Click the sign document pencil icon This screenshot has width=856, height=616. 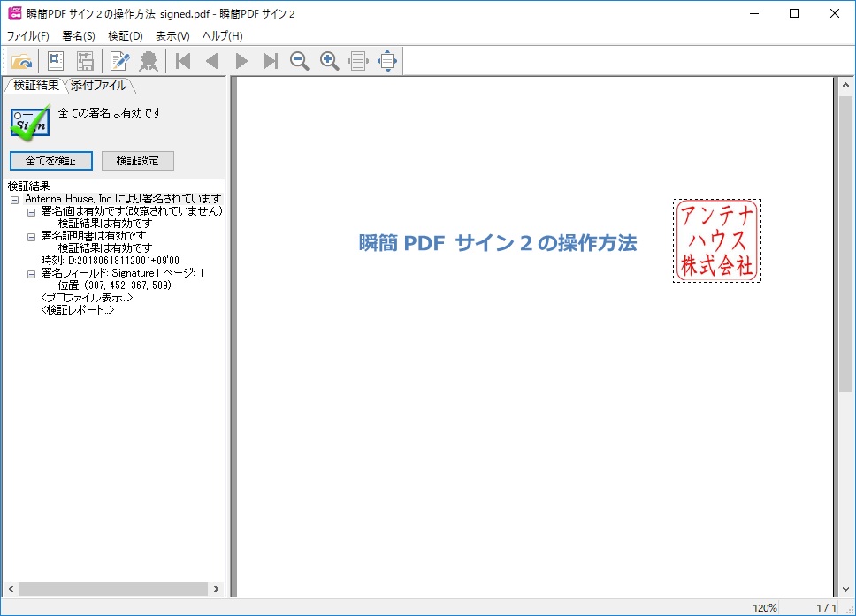tap(119, 61)
